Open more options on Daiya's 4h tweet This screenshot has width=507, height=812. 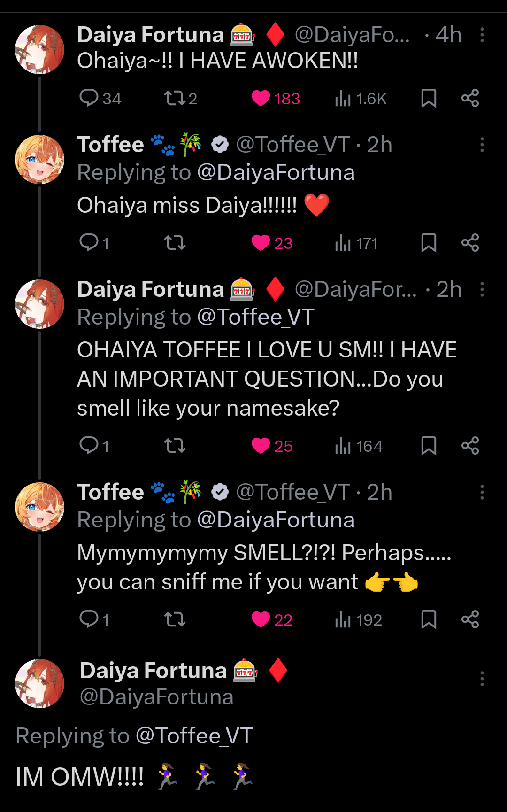pos(482,35)
